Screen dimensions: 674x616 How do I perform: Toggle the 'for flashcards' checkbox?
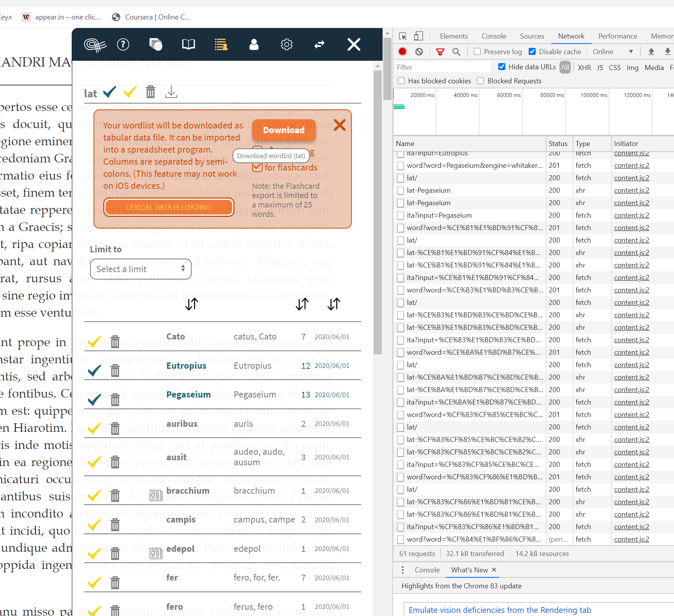pyautogui.click(x=257, y=167)
